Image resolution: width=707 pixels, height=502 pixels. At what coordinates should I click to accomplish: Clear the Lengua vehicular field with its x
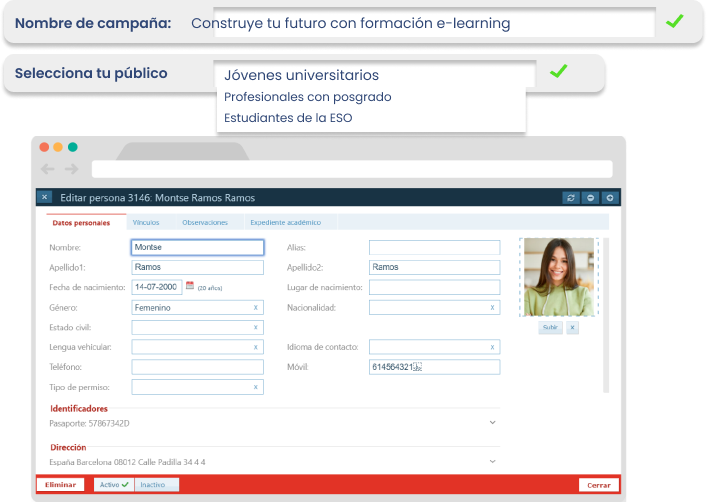[256, 347]
